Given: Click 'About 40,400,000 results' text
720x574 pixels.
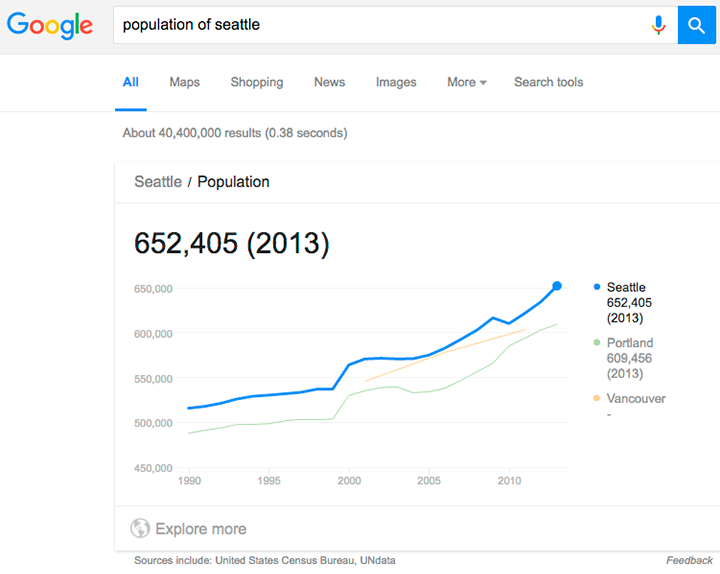Looking at the screenshot, I should [x=192, y=133].
